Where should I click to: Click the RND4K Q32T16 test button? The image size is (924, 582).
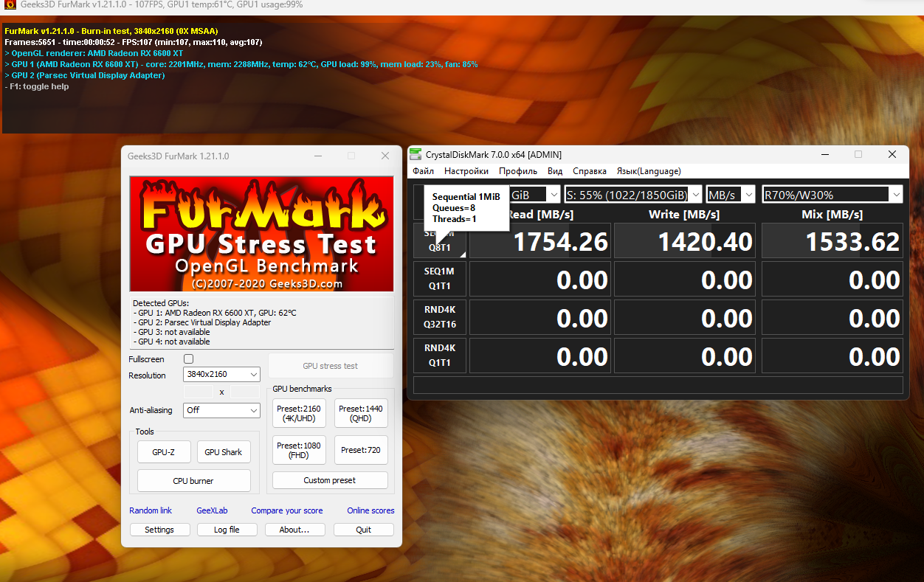pos(440,317)
